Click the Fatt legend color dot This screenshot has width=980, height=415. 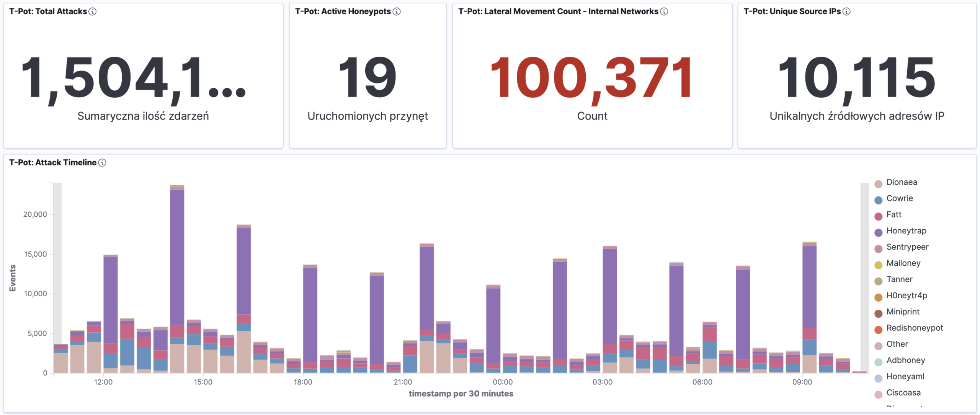coord(879,216)
